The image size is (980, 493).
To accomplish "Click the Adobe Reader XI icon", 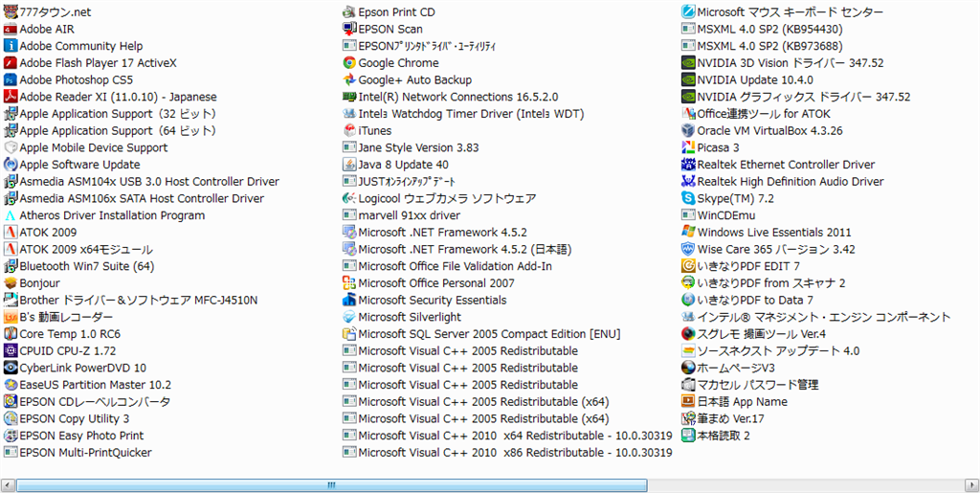I will pos(10,97).
